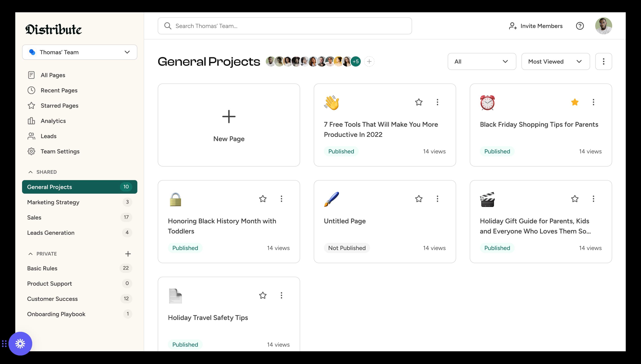Star the Holiday Gift Guide page
Viewport: 641px width, 364px height.
pyautogui.click(x=575, y=199)
